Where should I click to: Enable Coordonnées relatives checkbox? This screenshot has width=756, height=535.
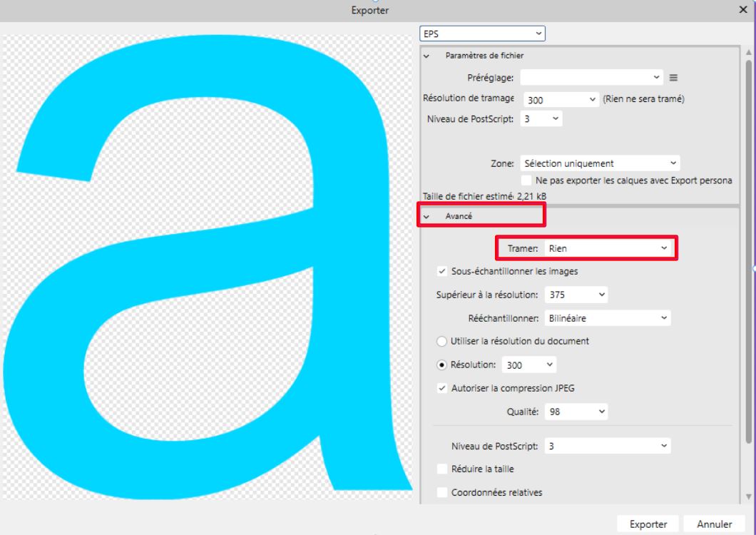441,492
